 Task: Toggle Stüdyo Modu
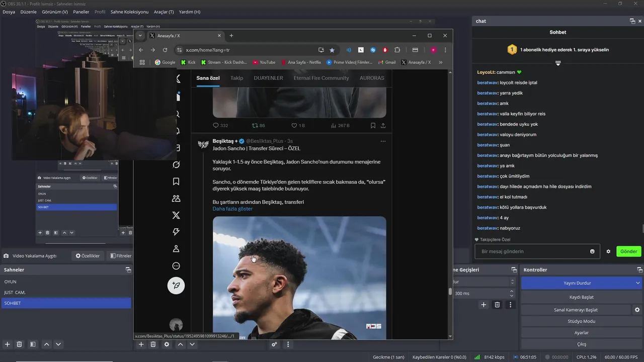pyautogui.click(x=581, y=321)
